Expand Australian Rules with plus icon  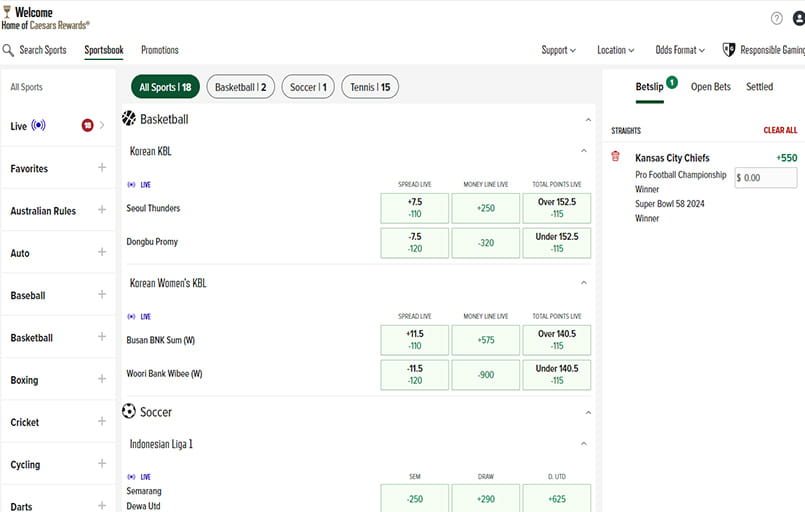[102, 210]
